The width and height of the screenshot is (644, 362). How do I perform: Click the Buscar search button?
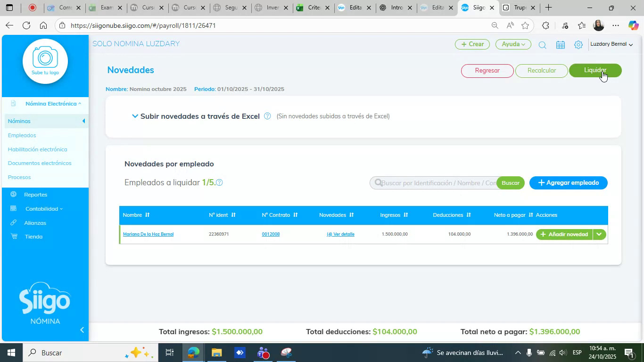tap(510, 183)
